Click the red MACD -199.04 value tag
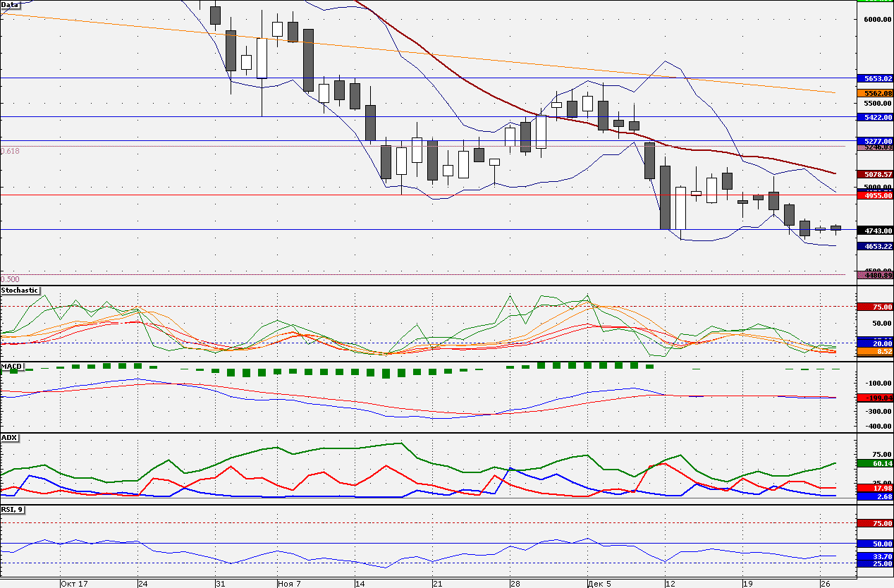The height and width of the screenshot is (588, 894). point(874,398)
